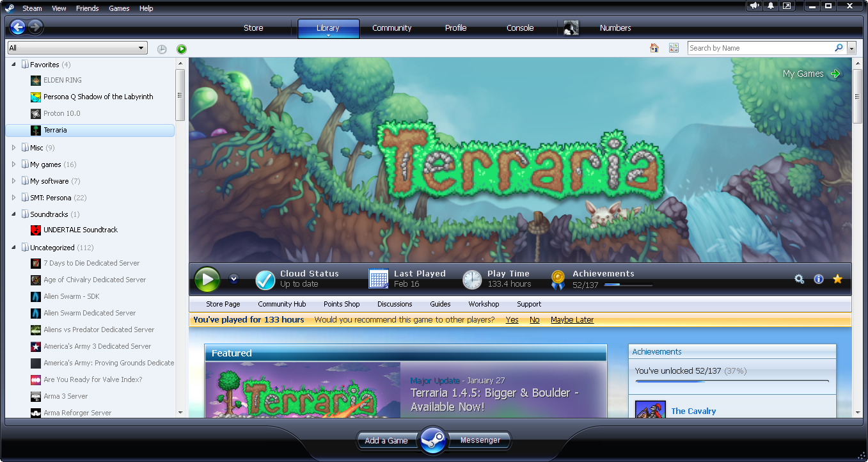Click the Alien Swarm - SDK icon

(x=36, y=296)
